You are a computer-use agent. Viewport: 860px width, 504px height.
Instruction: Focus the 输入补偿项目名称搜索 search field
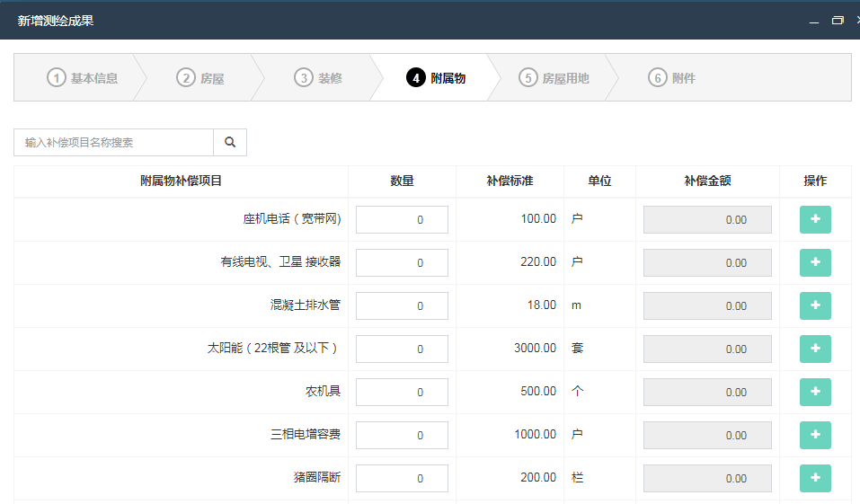113,143
